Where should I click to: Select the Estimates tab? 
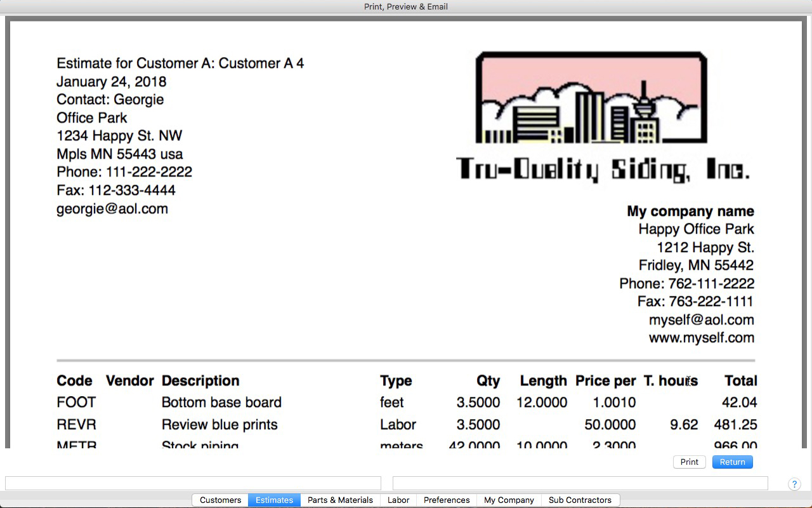274,500
